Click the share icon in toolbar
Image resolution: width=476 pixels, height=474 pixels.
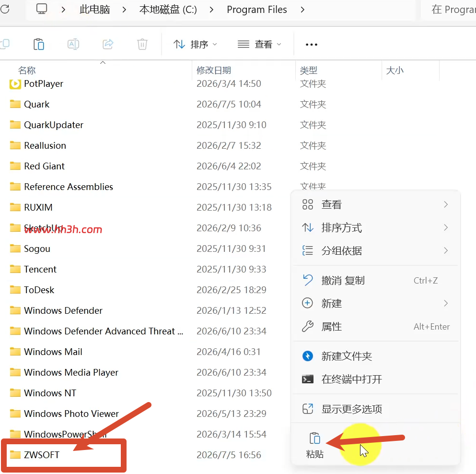pos(108,44)
